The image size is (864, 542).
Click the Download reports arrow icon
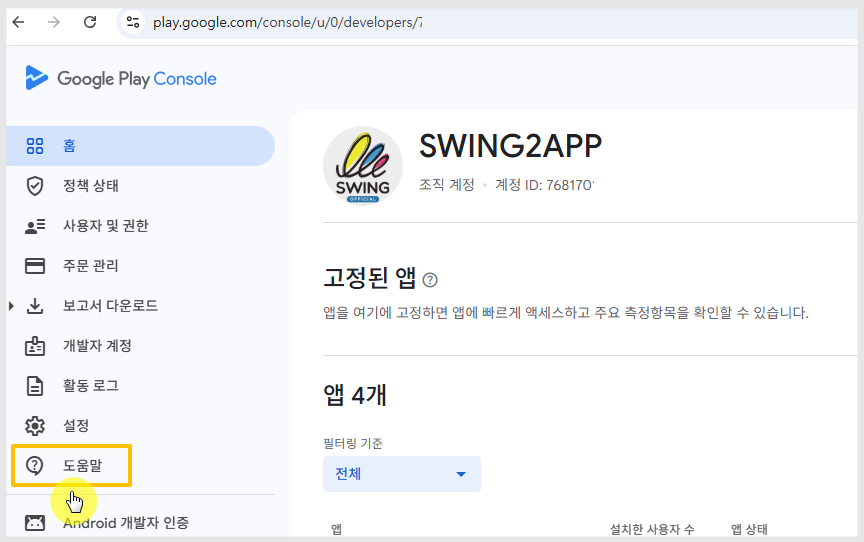[35, 306]
